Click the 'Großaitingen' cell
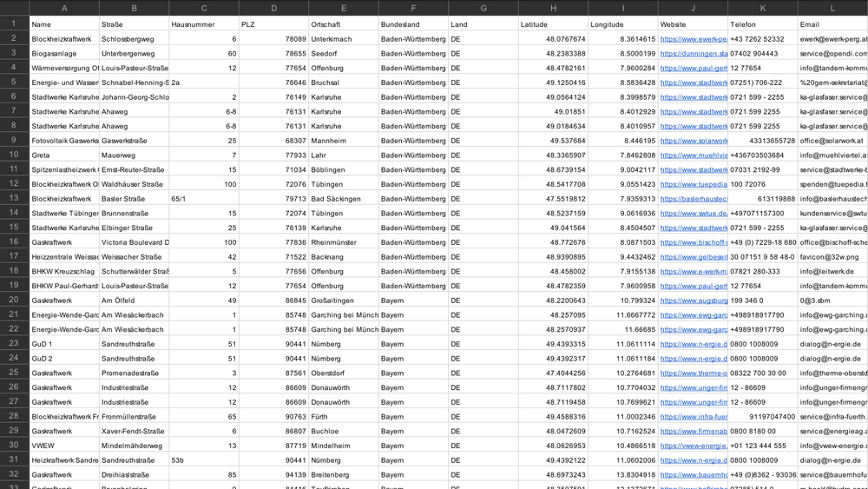 (x=344, y=301)
